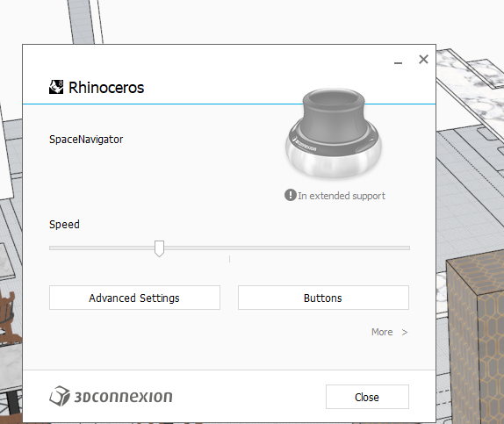Minimize the 3Dconnexion dialog
This screenshot has width=504, height=424.
[398, 62]
